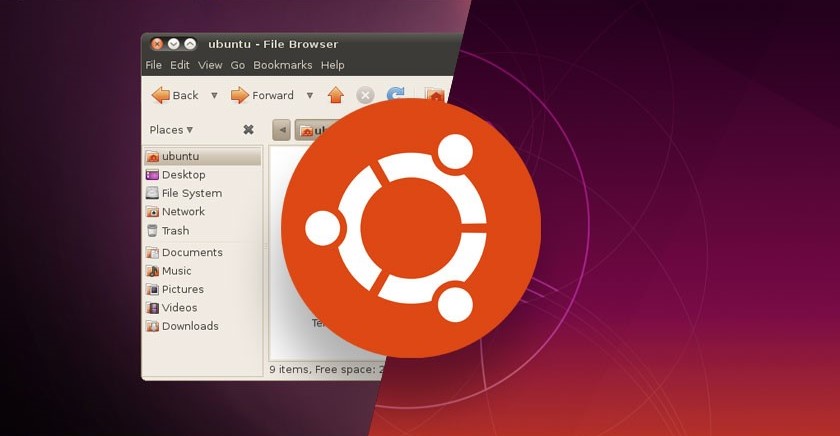Screen dimensions: 840x436
Task: Open the File menu
Action: tap(153, 65)
